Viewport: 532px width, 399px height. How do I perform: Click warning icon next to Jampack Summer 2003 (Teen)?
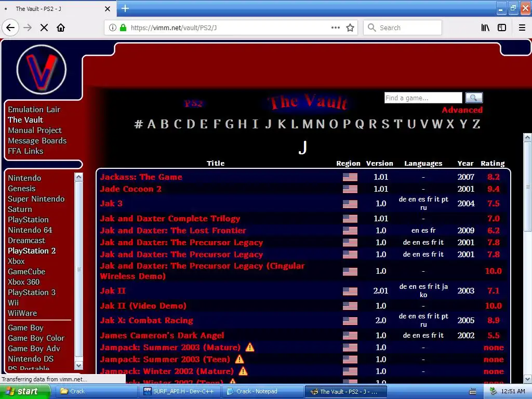coord(239,359)
